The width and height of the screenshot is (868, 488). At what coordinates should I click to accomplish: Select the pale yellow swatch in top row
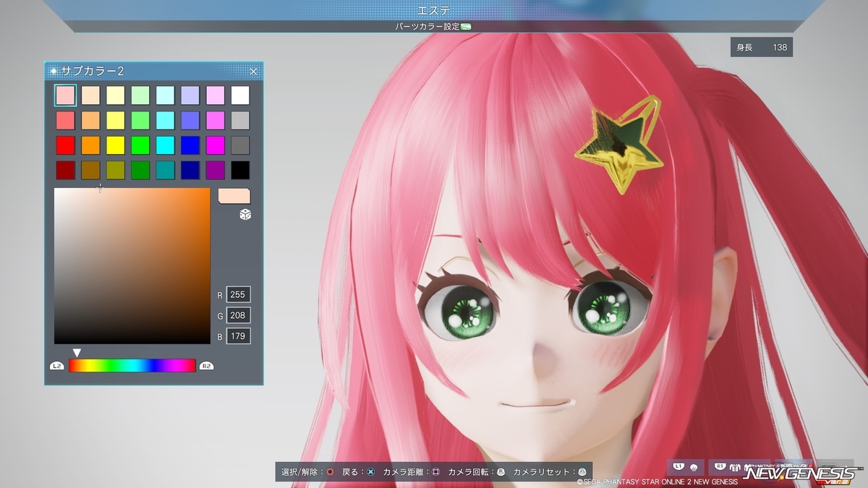pyautogui.click(x=116, y=95)
